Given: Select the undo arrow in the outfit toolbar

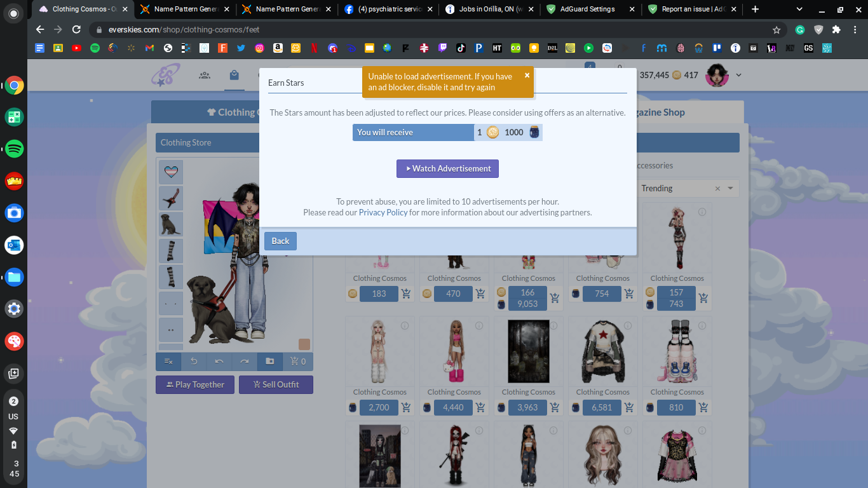Looking at the screenshot, I should tap(219, 361).
